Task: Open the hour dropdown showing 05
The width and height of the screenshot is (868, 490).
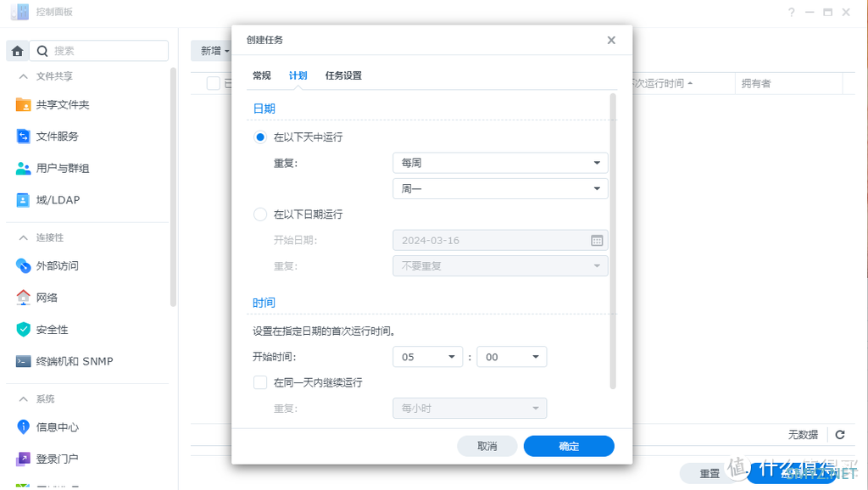Action: tap(427, 357)
